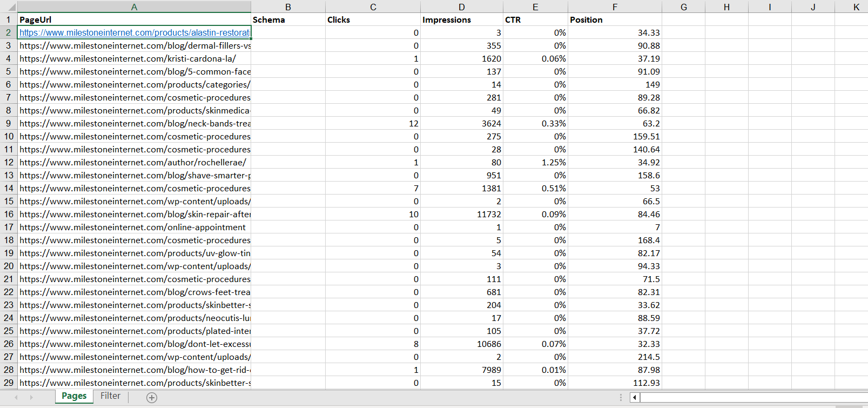Select column E header
Viewport: 868px width, 408px height.
click(535, 6)
